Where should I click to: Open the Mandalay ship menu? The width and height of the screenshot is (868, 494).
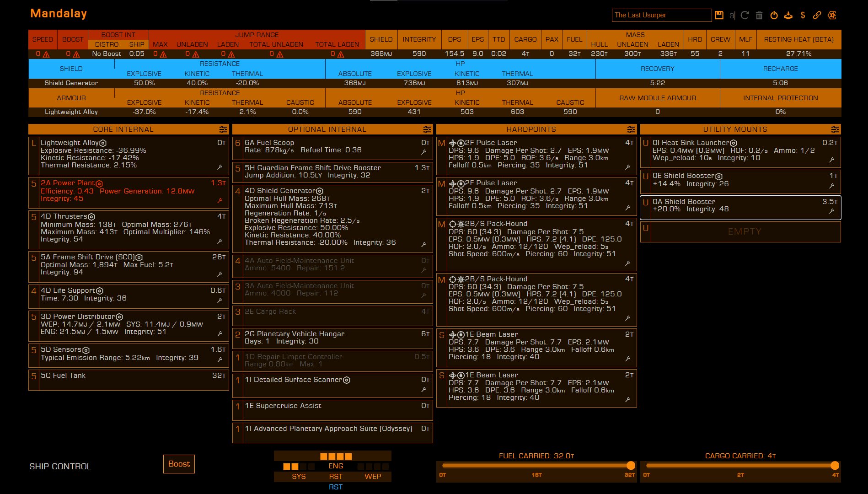tap(59, 14)
